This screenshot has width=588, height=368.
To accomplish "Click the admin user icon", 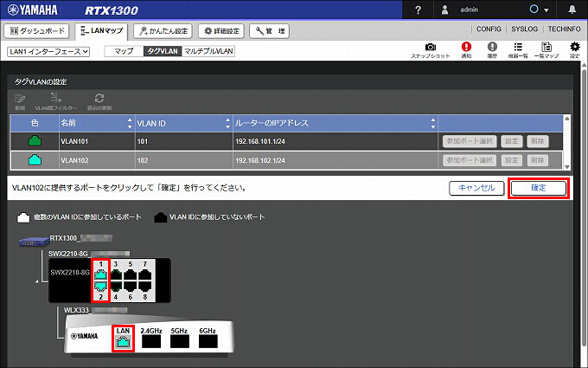I will click(444, 10).
